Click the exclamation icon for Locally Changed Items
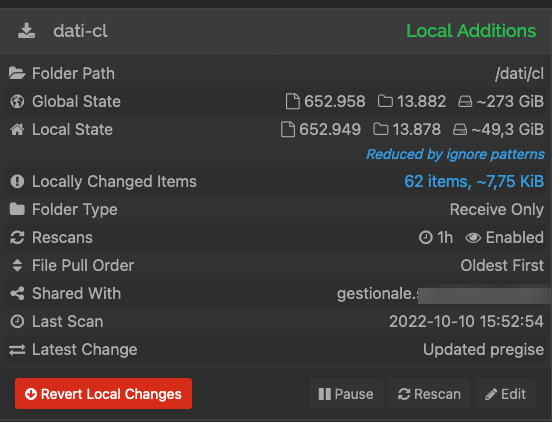 pos(17,181)
